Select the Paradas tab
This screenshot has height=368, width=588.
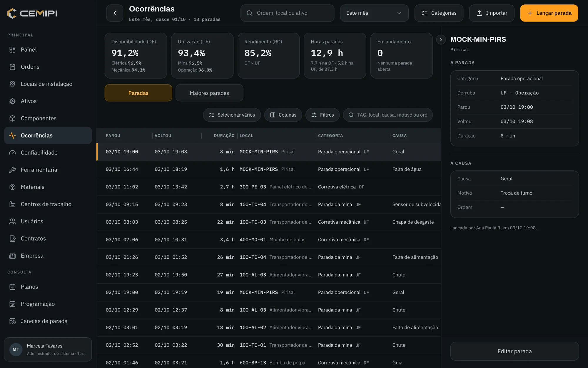click(x=138, y=93)
